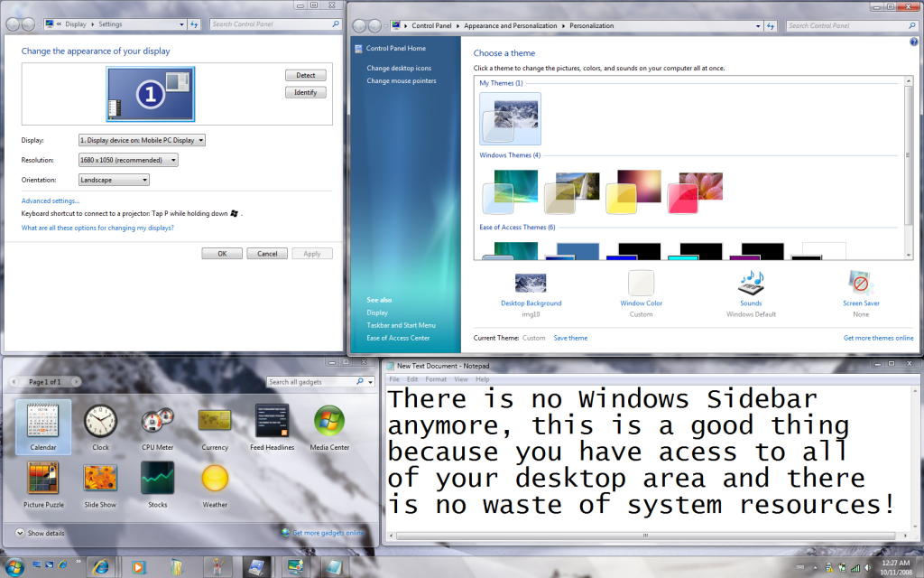Open Change desktop icons link
Viewport: 924px width, 578px height.
(399, 69)
